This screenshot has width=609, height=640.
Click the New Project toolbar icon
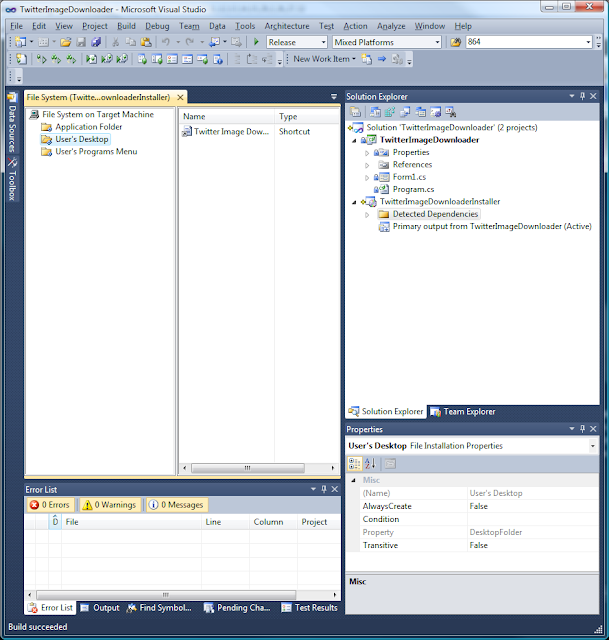click(x=20, y=42)
